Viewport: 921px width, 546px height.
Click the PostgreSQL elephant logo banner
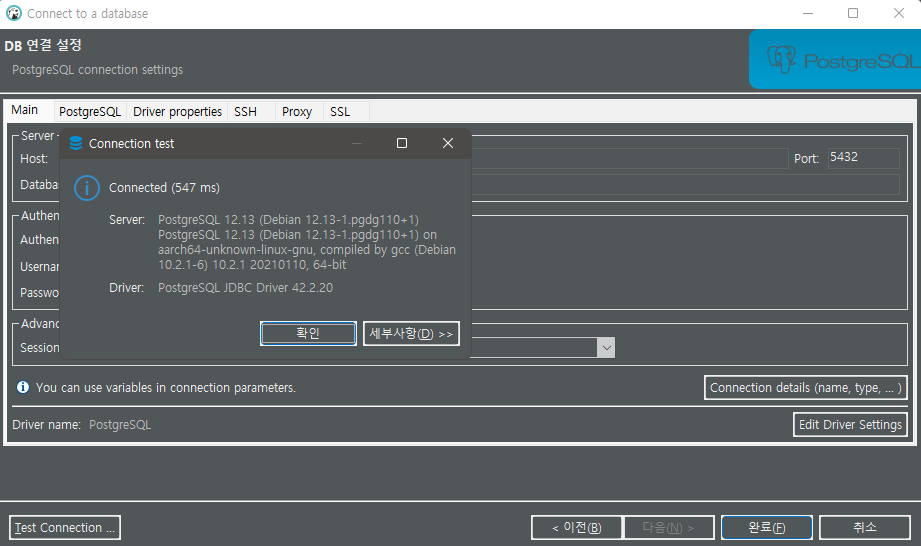coord(835,59)
